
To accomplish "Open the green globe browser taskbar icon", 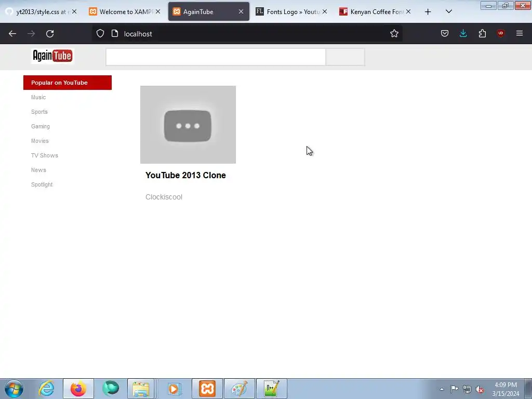I will [111, 389].
